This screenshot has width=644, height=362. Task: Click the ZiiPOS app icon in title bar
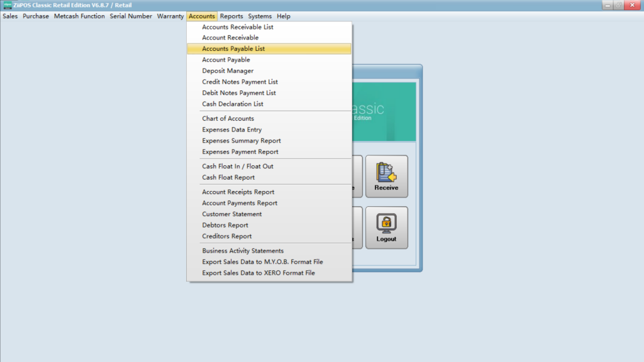pyautogui.click(x=7, y=5)
